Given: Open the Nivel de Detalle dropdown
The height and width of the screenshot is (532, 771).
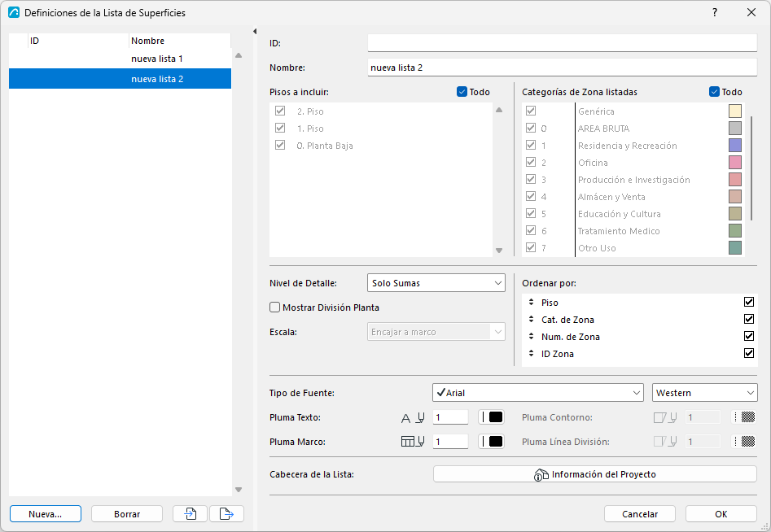Looking at the screenshot, I should (436, 283).
